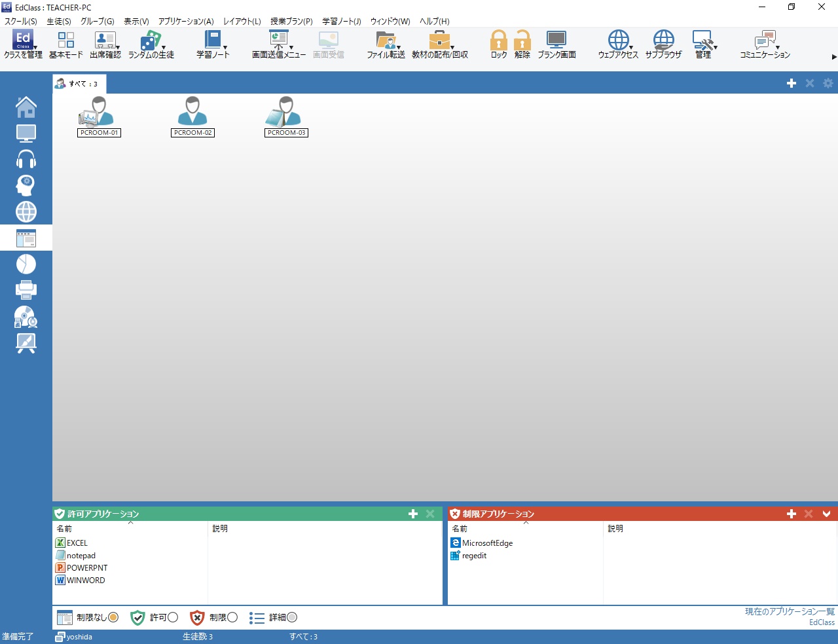Open the コミュニケーション dropdown
This screenshot has width=838, height=644.
(765, 45)
